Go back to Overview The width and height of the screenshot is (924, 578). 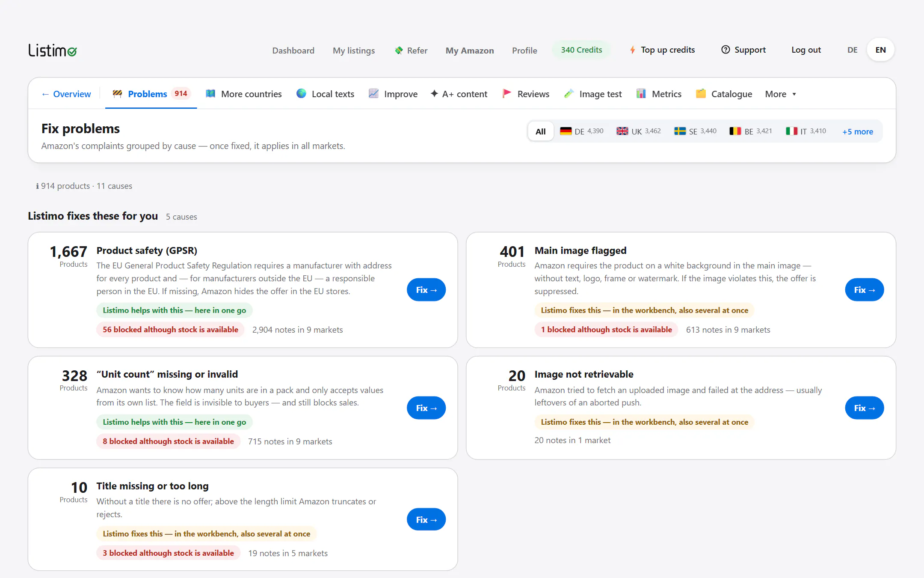pyautogui.click(x=66, y=94)
